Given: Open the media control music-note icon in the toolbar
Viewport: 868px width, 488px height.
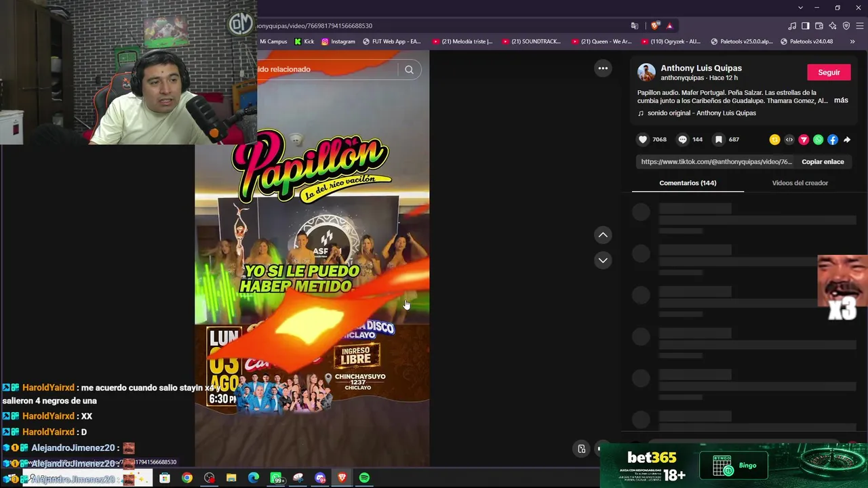Looking at the screenshot, I should [x=792, y=26].
